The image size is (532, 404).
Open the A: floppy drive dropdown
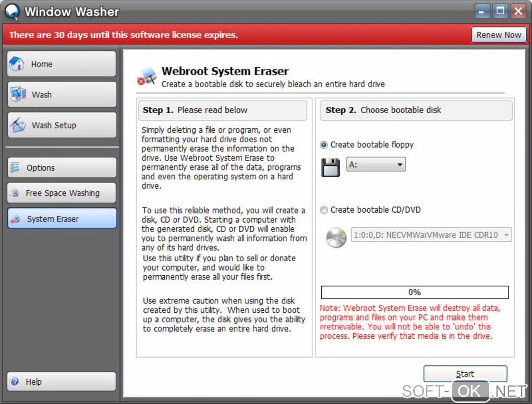pos(376,165)
